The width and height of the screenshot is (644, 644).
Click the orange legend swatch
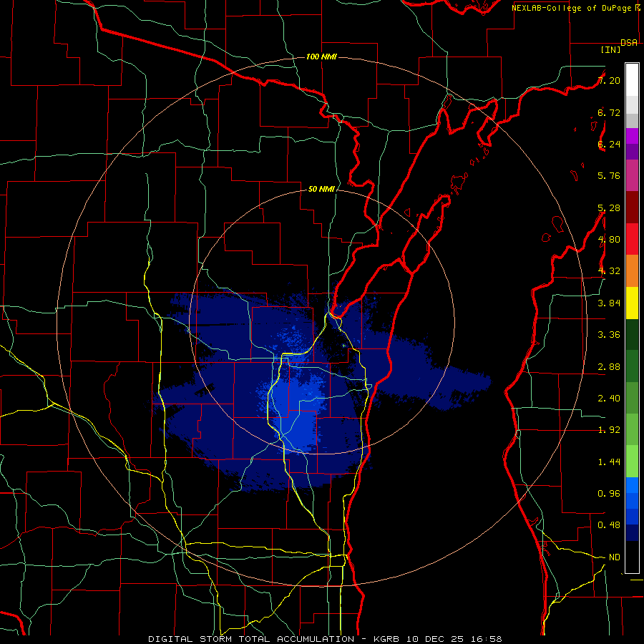coord(632,271)
